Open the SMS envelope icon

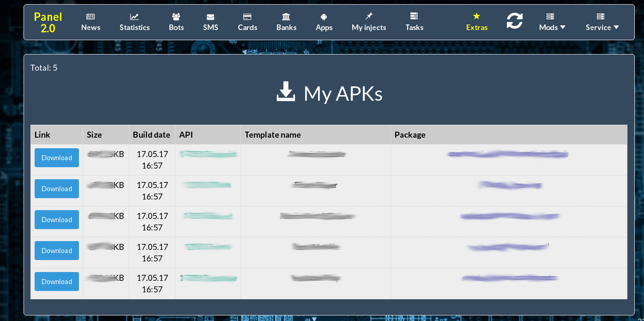(x=211, y=17)
